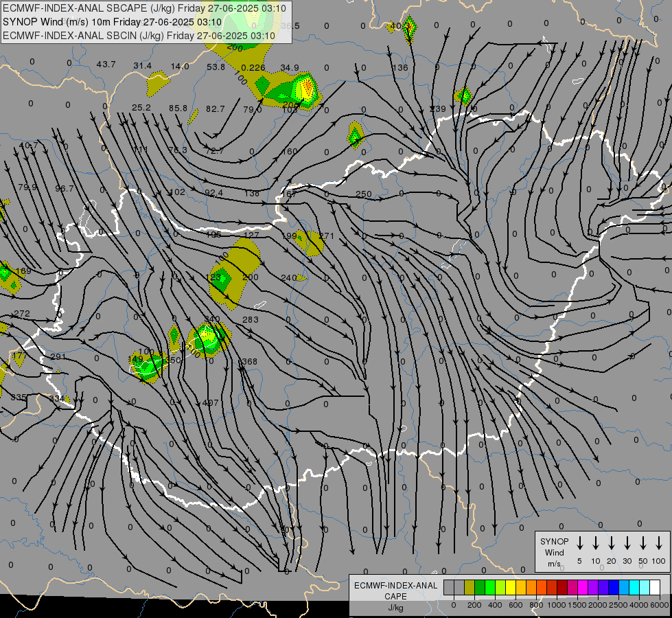Image resolution: width=672 pixels, height=618 pixels.
Task: Click the map value 43.7
Action: tap(106, 65)
